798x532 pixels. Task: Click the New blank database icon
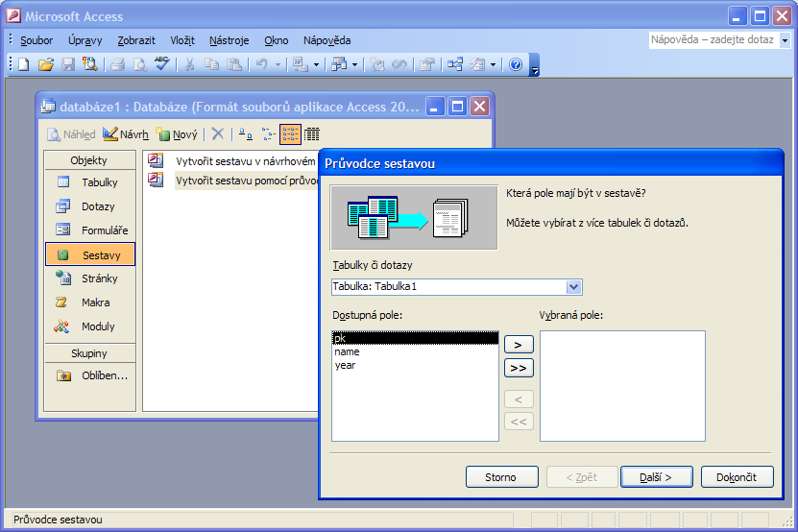click(x=24, y=64)
